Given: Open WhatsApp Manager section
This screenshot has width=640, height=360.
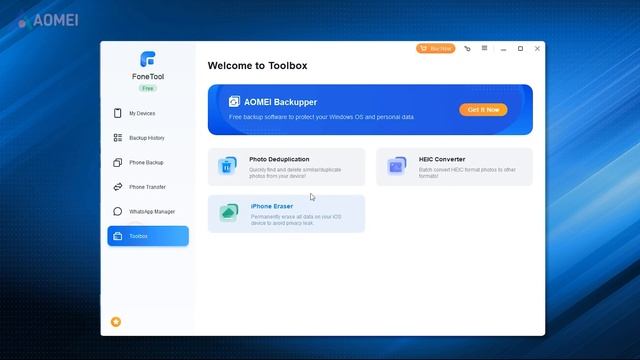Looking at the screenshot, I should tap(148, 211).
